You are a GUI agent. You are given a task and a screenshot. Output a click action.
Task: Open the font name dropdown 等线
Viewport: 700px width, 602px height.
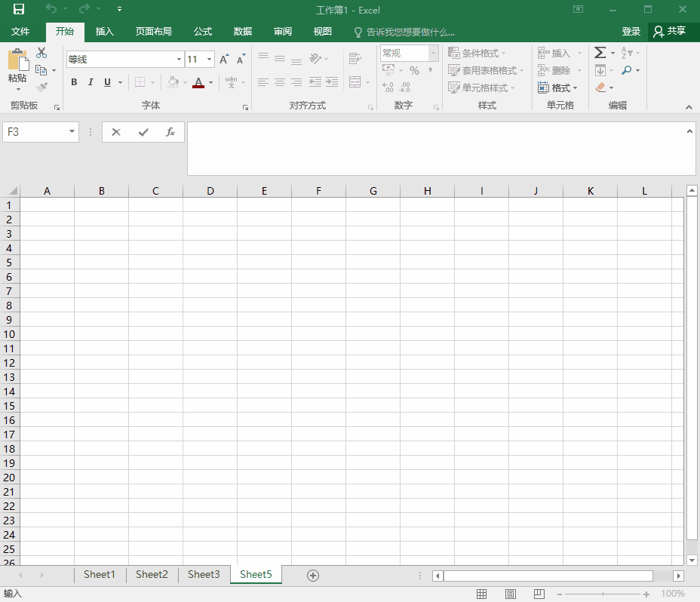(x=179, y=59)
